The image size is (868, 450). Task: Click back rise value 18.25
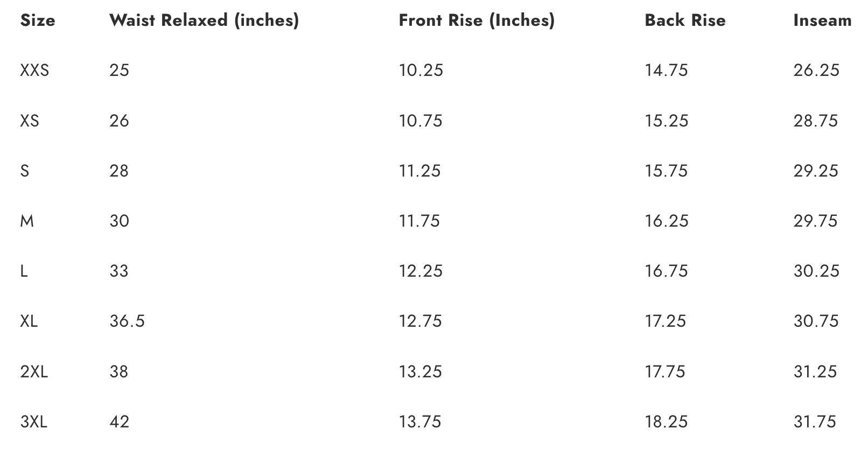(666, 421)
